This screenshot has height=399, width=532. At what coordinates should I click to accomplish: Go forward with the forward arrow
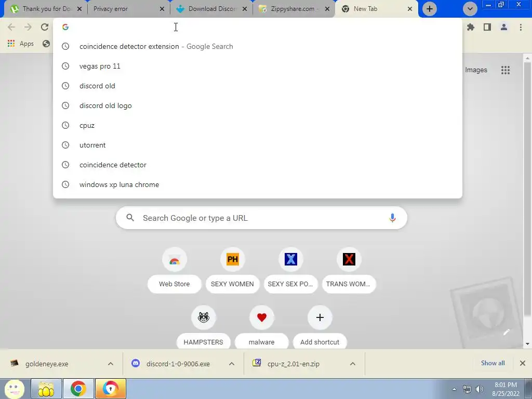point(28,27)
